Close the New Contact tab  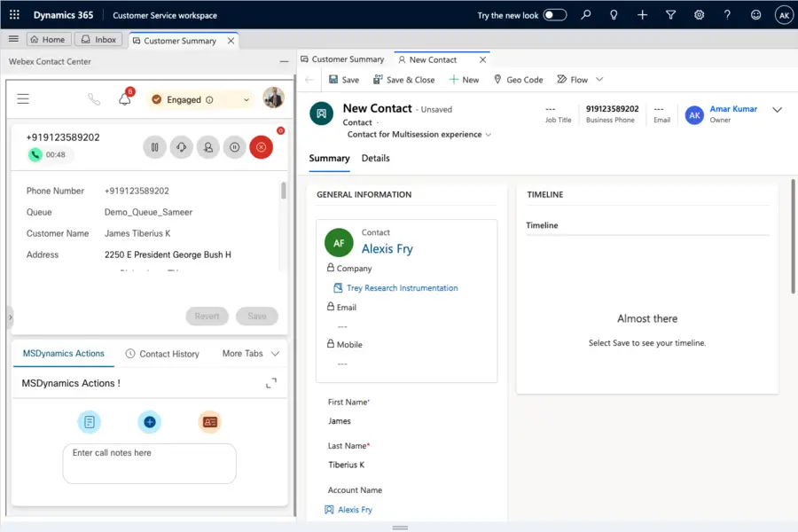[482, 59]
